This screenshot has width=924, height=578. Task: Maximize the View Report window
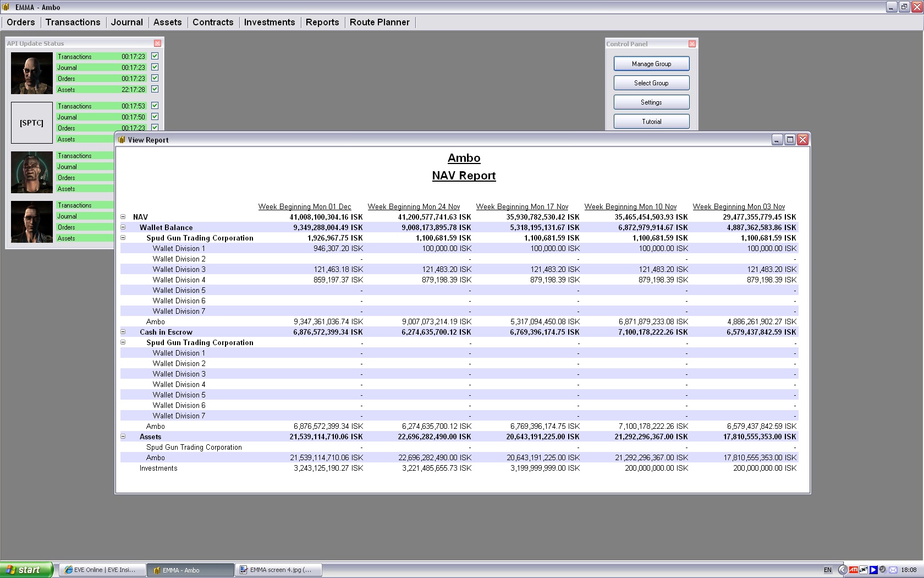click(x=790, y=140)
